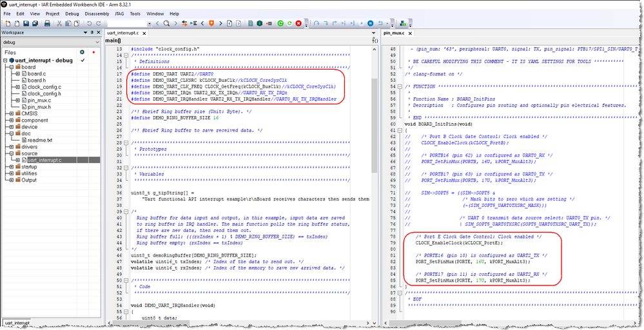Click the Reset debug icon
Screen dimensions: 644x330
pos(380,23)
